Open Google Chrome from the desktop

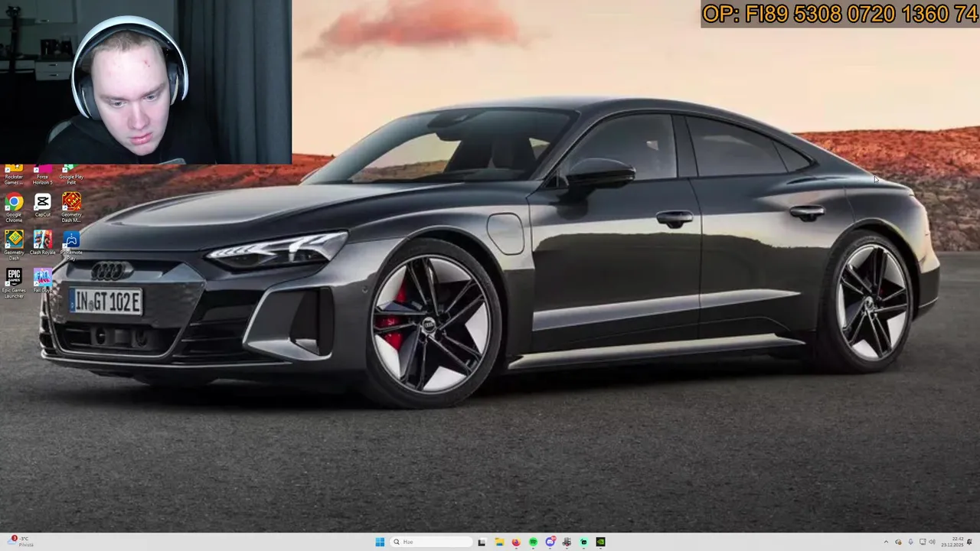[14, 207]
